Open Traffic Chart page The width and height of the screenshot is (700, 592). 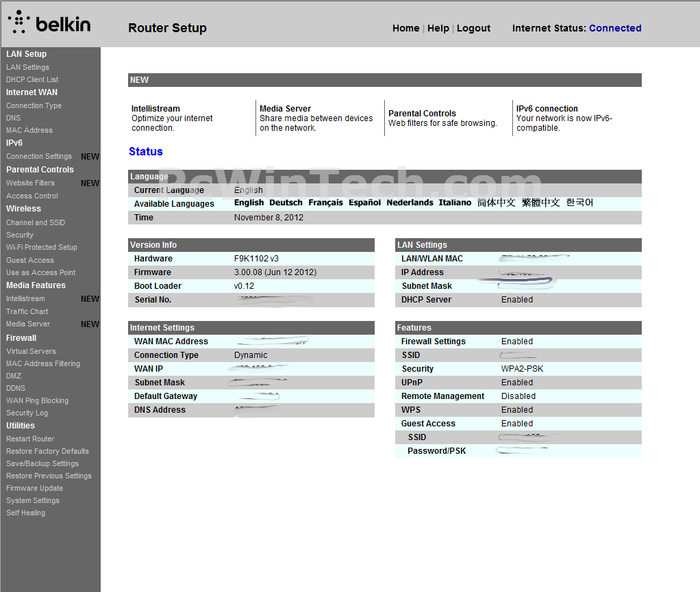point(27,311)
